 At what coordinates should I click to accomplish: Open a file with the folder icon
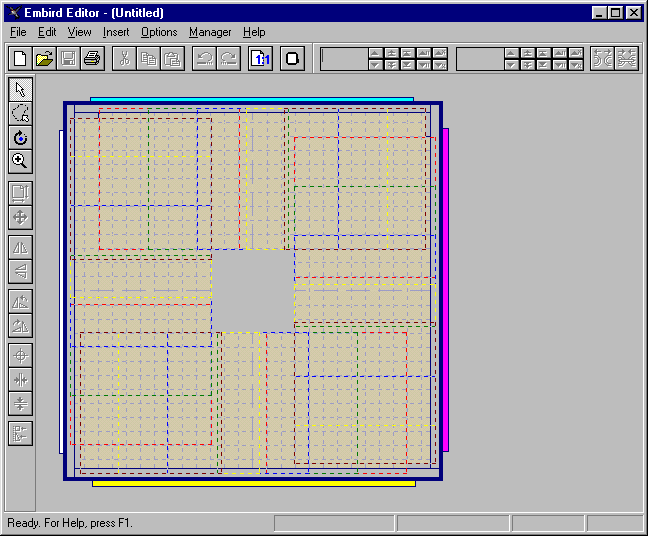click(x=44, y=58)
